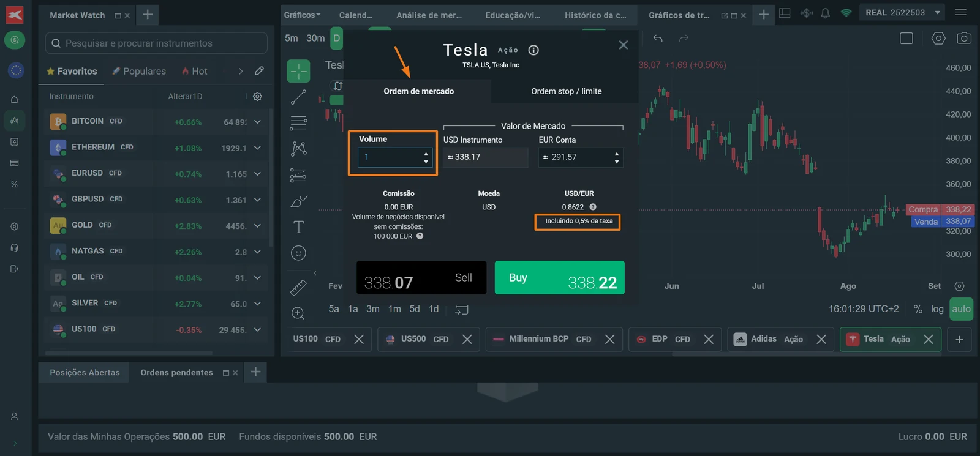Select the candlestick trading icon in sidebar
The width and height of the screenshot is (980, 456).
point(15,121)
